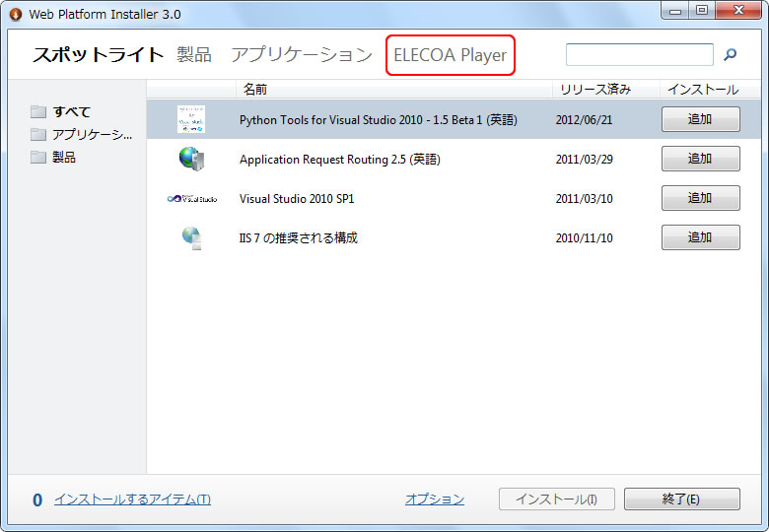Click the 終了 button
The height and width of the screenshot is (532, 769).
[x=681, y=499]
